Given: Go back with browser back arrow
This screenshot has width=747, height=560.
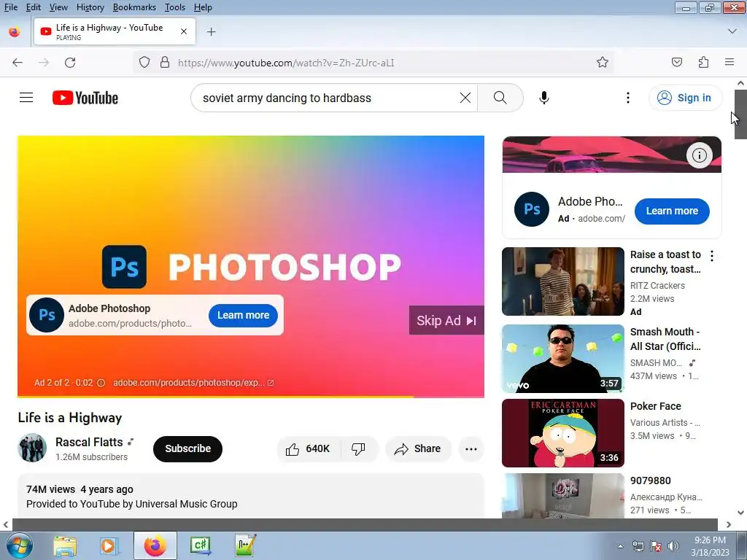Looking at the screenshot, I should point(18,63).
